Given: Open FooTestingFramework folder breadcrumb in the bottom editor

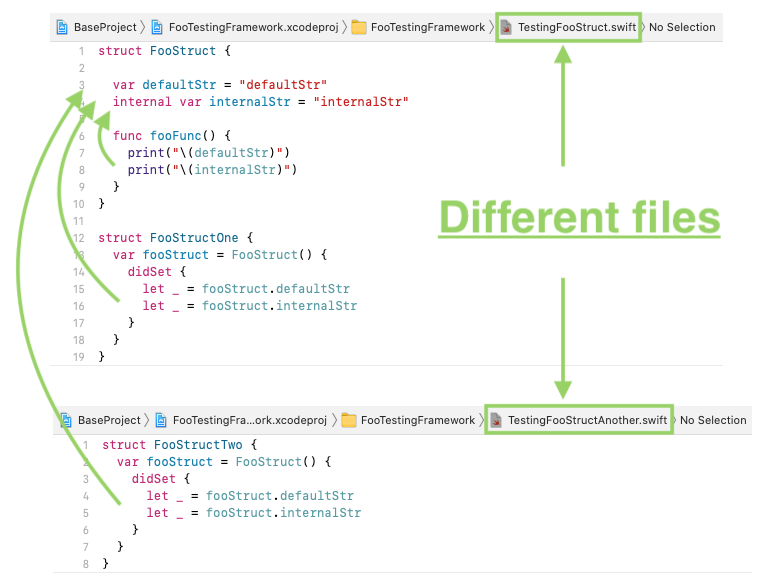Looking at the screenshot, I should (418, 420).
